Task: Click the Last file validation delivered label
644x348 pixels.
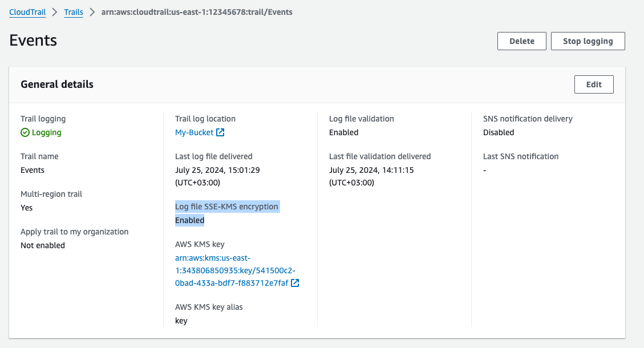Action: tap(380, 156)
